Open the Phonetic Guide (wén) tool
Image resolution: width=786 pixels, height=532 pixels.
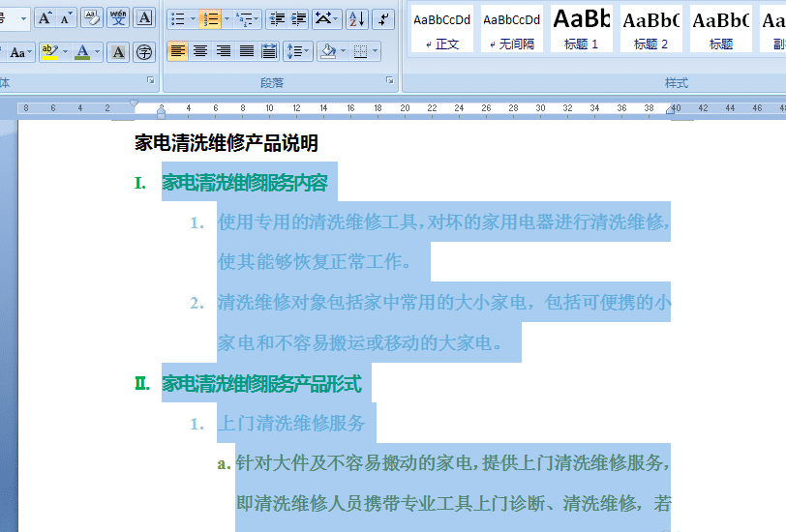click(118, 18)
